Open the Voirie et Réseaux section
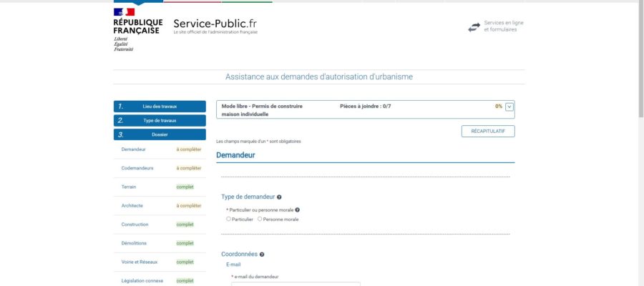The width and height of the screenshot is (644, 286). (x=140, y=262)
